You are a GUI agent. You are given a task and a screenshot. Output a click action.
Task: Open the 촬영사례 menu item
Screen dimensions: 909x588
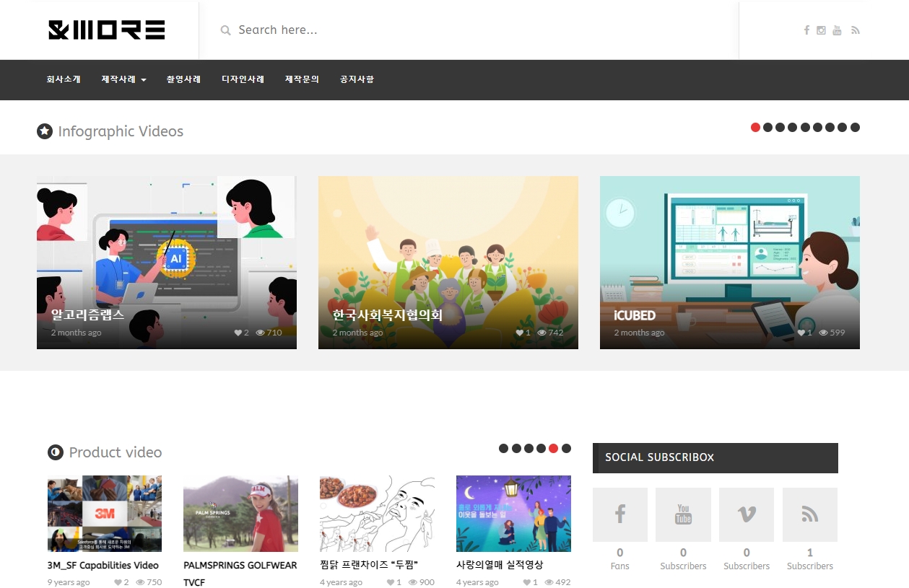[183, 79]
